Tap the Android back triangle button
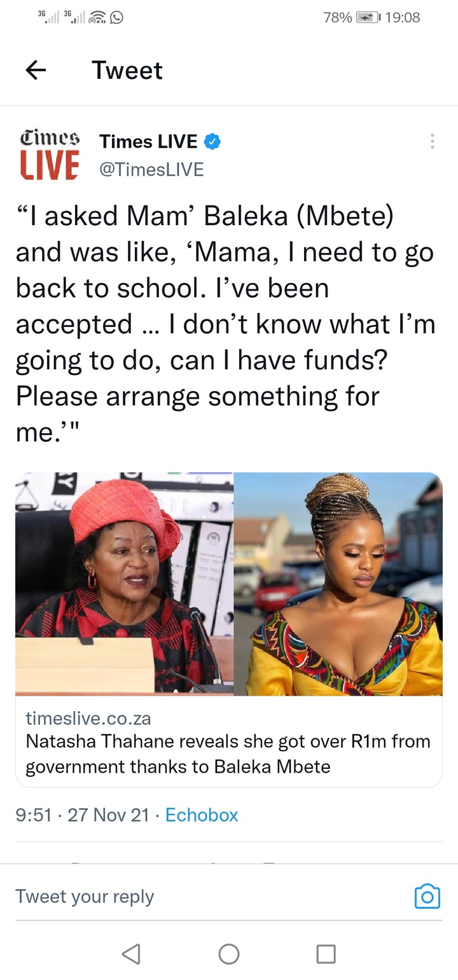This screenshot has height=980, width=458. 131,953
